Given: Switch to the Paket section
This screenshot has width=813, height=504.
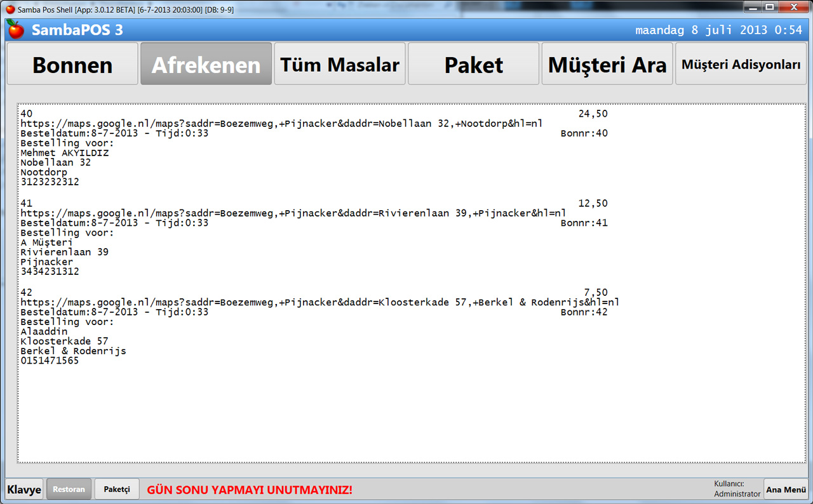Looking at the screenshot, I should (x=473, y=64).
